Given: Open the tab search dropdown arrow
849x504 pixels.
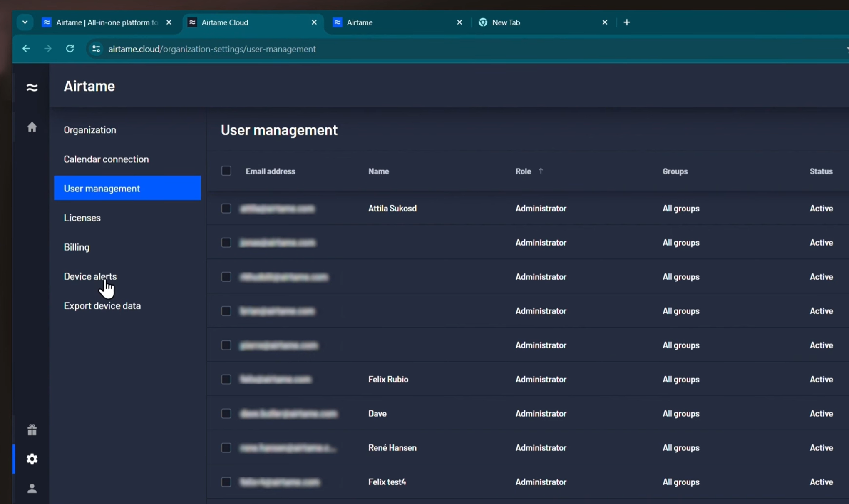Looking at the screenshot, I should 25,22.
